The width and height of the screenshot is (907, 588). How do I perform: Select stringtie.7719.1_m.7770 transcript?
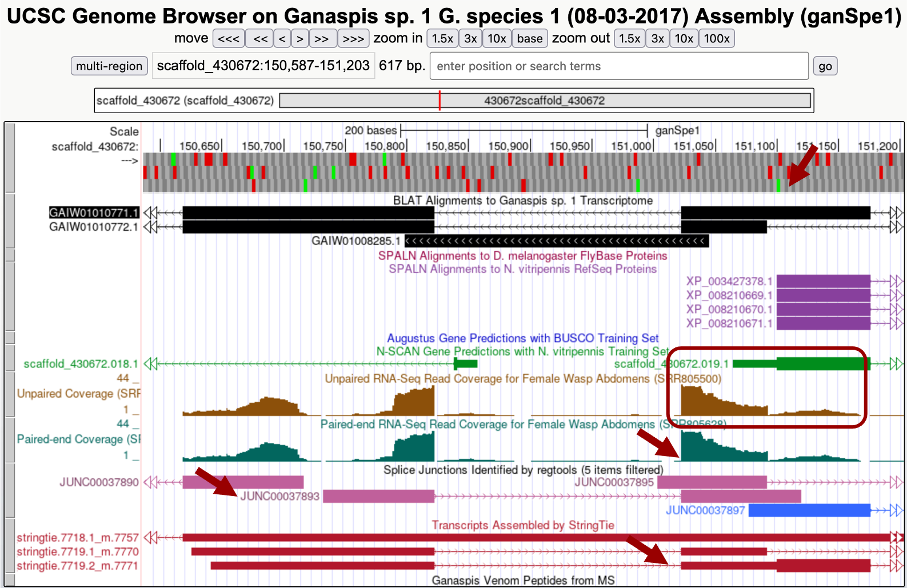(78, 552)
